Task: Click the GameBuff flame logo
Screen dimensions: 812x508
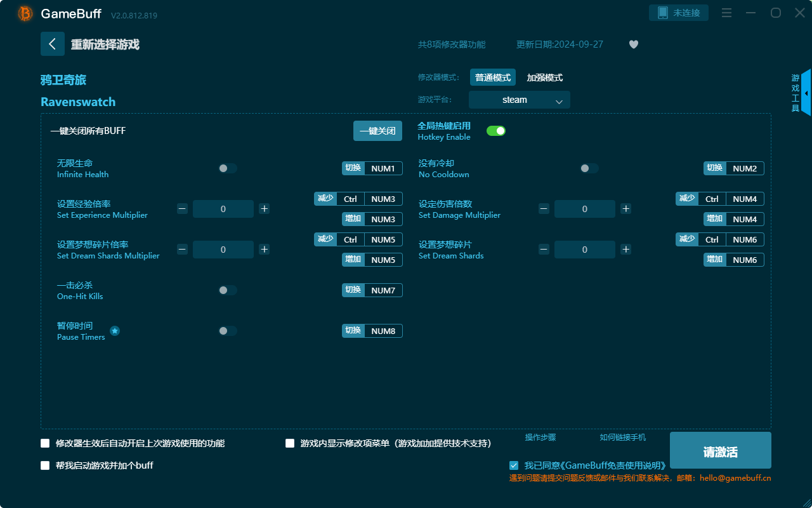Action: pos(25,13)
